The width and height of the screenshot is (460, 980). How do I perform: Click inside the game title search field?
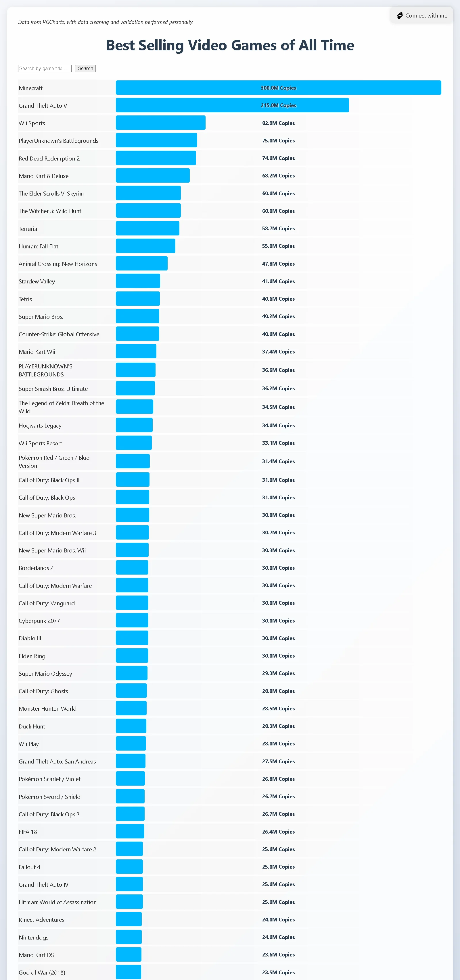45,68
